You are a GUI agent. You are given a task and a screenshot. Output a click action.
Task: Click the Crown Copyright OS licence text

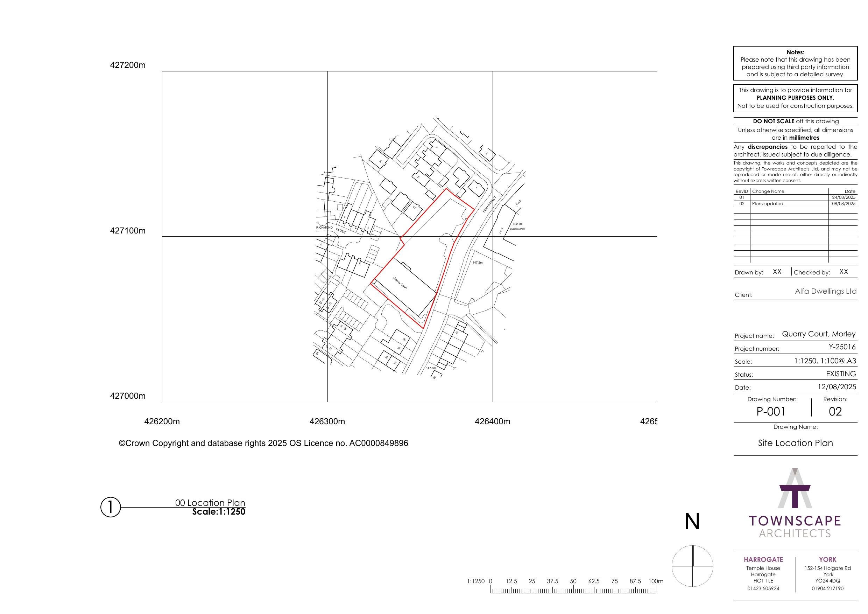[x=263, y=443]
